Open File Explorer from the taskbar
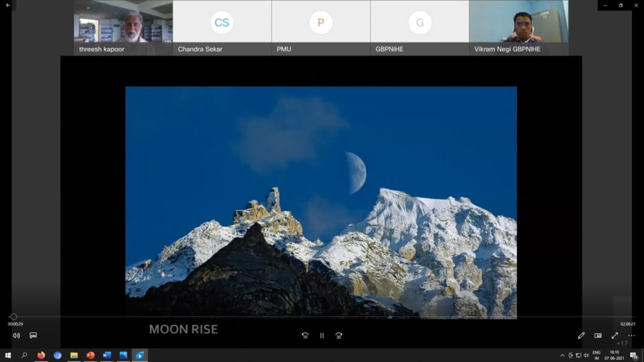644x362 pixels. click(74, 355)
